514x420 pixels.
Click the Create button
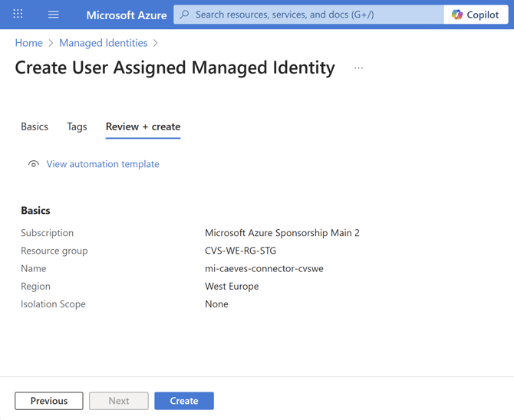click(184, 401)
